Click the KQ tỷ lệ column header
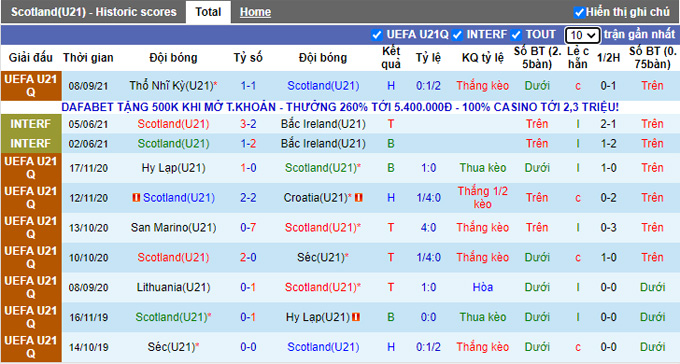680x364 pixels. (x=483, y=58)
